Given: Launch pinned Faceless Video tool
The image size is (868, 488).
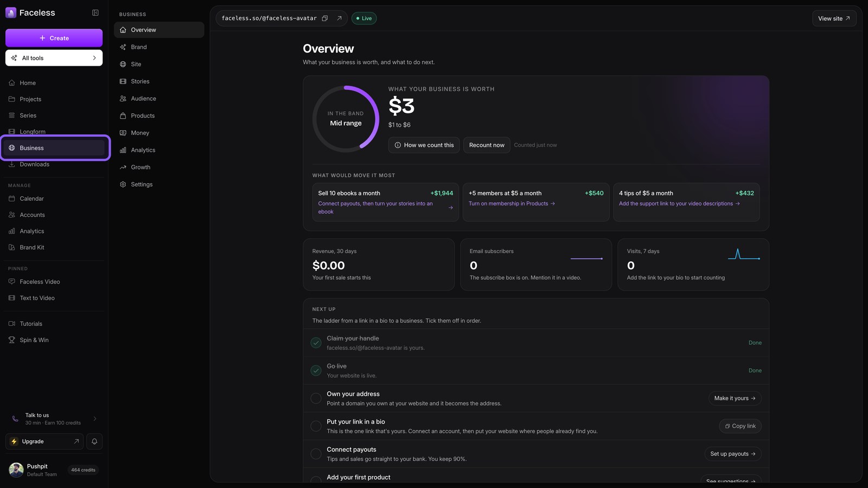Looking at the screenshot, I should pos(54,282).
